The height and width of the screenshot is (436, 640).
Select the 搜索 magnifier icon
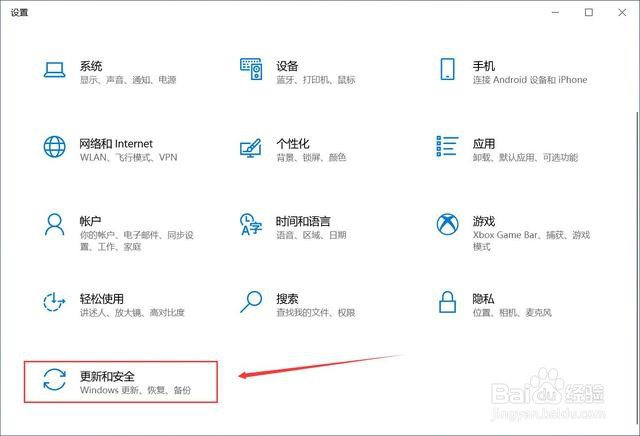[x=251, y=302]
